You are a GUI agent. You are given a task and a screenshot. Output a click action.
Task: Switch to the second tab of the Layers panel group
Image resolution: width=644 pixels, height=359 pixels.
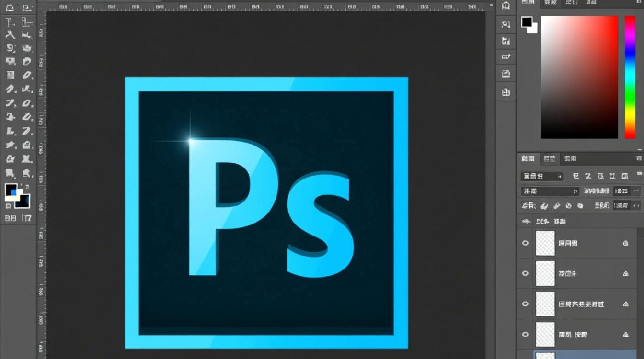[x=550, y=158]
